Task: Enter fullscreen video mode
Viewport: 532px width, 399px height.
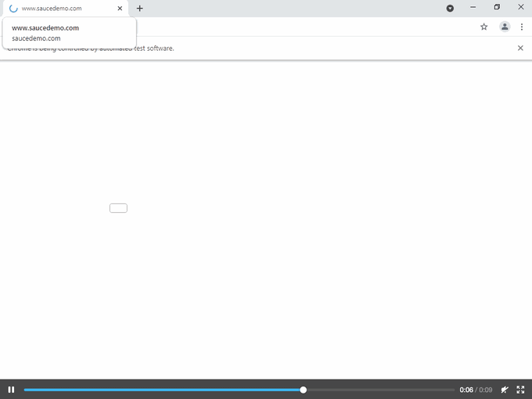Action: tap(520, 390)
